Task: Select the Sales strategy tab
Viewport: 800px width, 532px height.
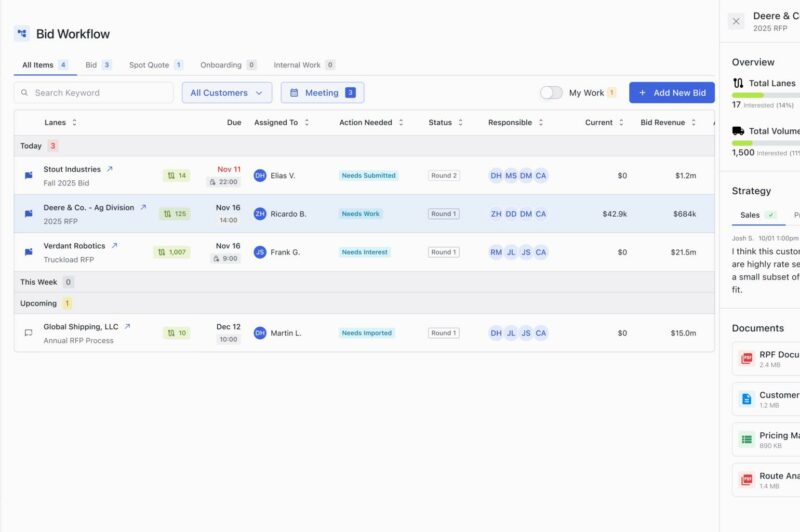Action: (758, 215)
